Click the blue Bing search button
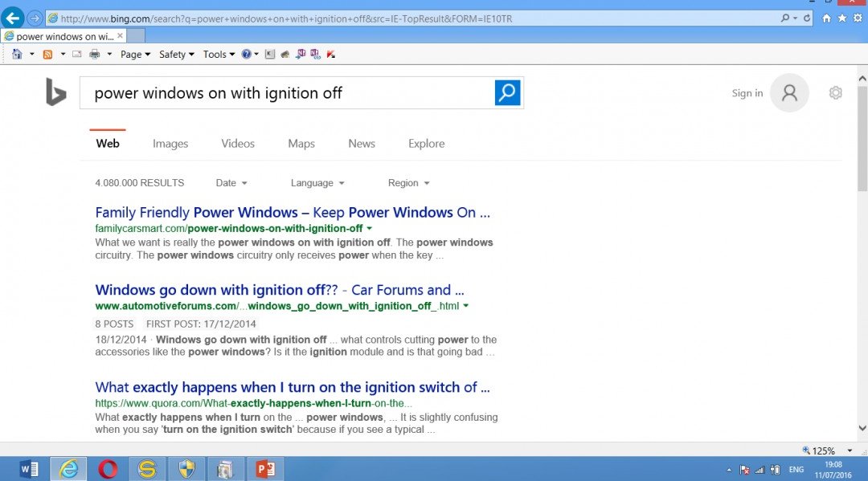The image size is (868, 481). (x=508, y=92)
